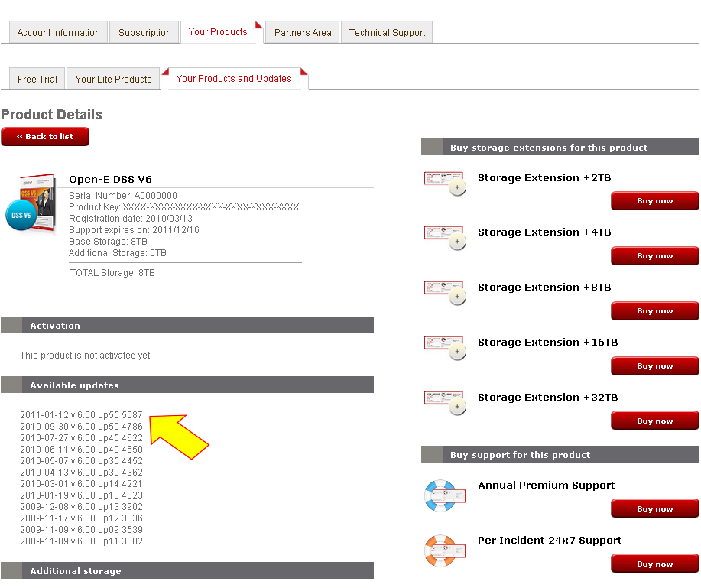Image resolution: width=701 pixels, height=588 pixels.
Task: Open update 2010-04-13 v.6.00 up30 4362
Action: point(81,473)
